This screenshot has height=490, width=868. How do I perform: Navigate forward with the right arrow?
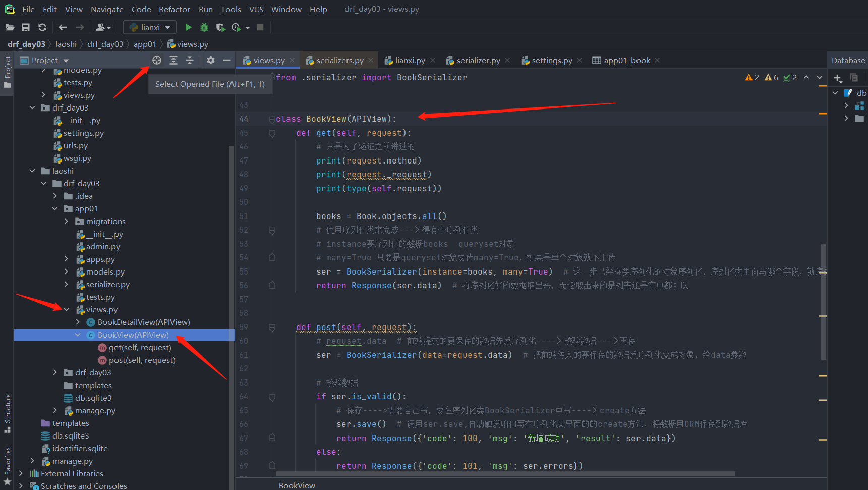click(80, 27)
